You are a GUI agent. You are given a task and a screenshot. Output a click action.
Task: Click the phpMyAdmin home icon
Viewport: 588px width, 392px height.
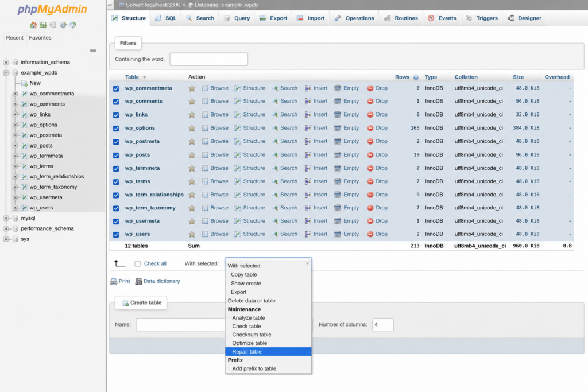(x=33, y=25)
